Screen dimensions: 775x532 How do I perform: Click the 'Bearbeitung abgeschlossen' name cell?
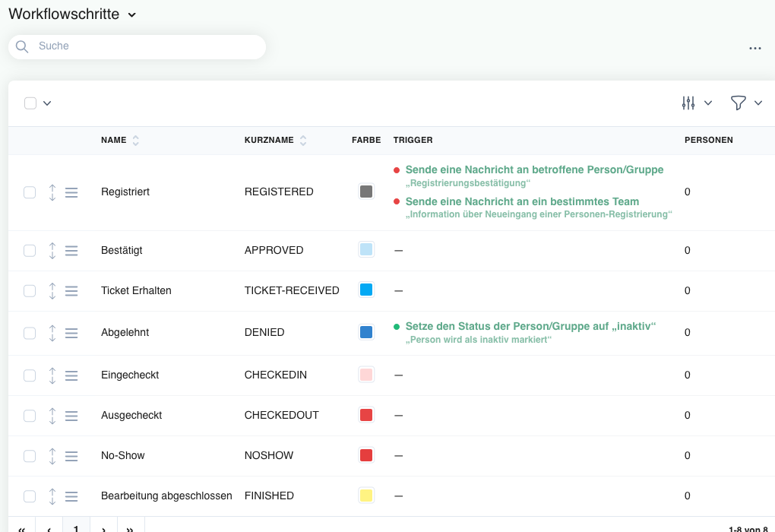[x=166, y=496]
